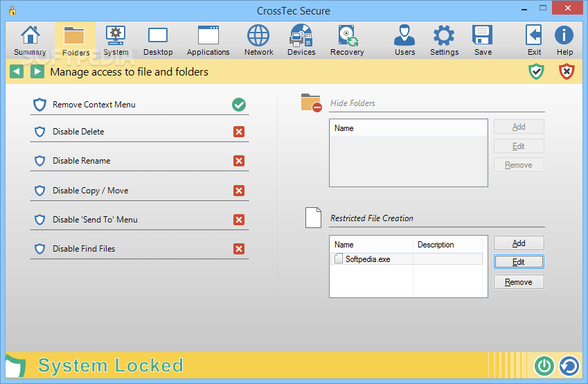Toggle Remove Context Menu green checkmark
The image size is (588, 384).
(239, 105)
